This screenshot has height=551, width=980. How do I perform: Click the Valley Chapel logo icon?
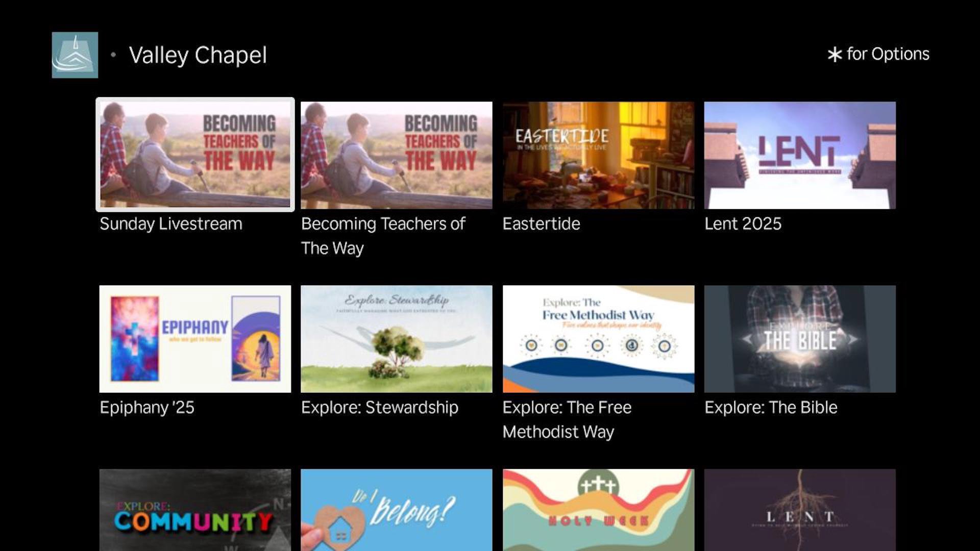click(75, 55)
